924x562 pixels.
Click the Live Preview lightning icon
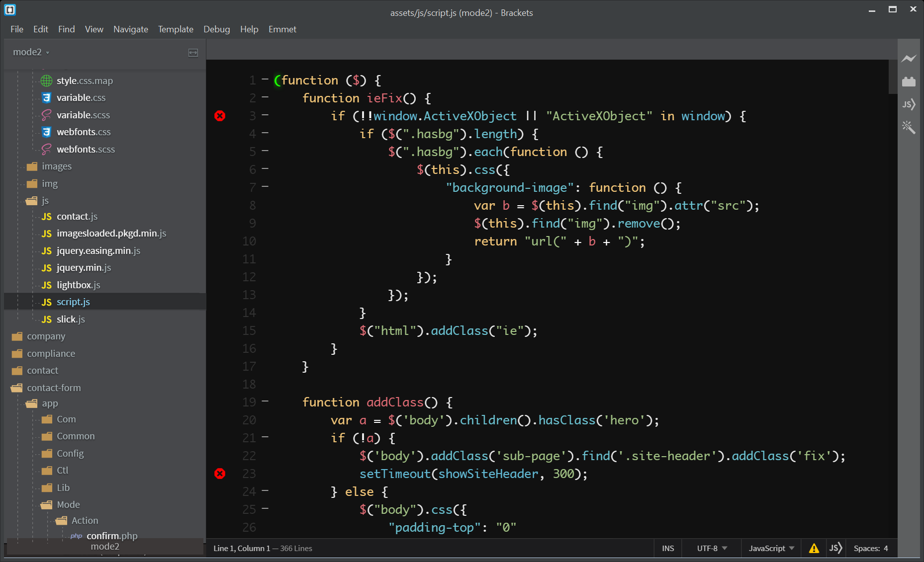909,59
